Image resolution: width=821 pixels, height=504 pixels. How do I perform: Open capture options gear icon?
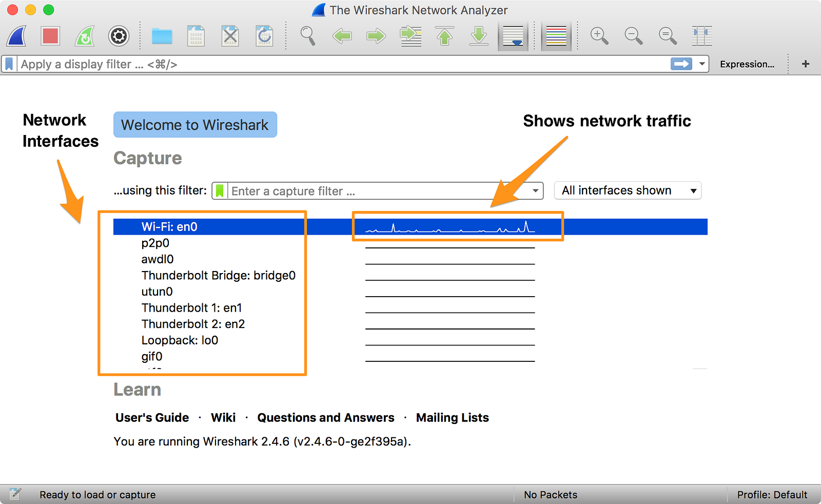tap(119, 36)
